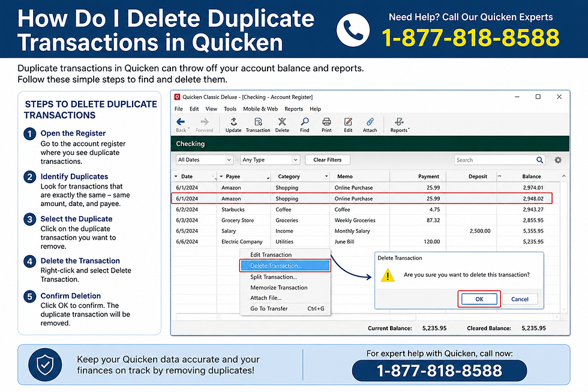This screenshot has height=392, width=588.
Task: Click the warning icon in Delete Transaction dialog
Action: [388, 275]
